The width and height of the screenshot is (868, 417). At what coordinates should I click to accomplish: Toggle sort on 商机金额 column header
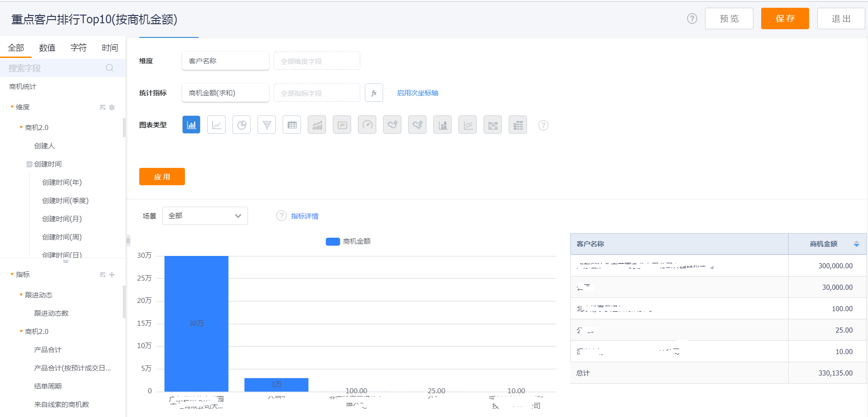[x=856, y=244]
